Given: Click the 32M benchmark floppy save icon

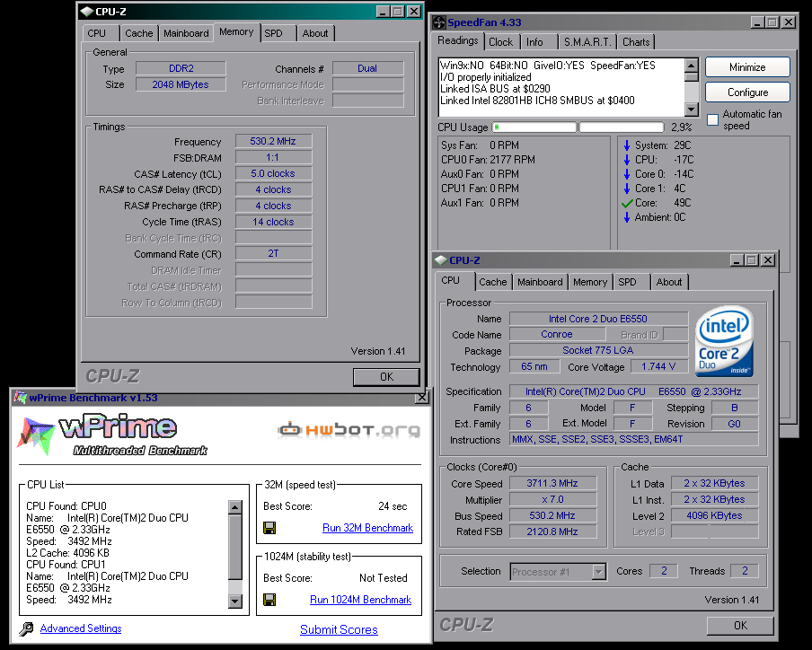Looking at the screenshot, I should 269,528.
